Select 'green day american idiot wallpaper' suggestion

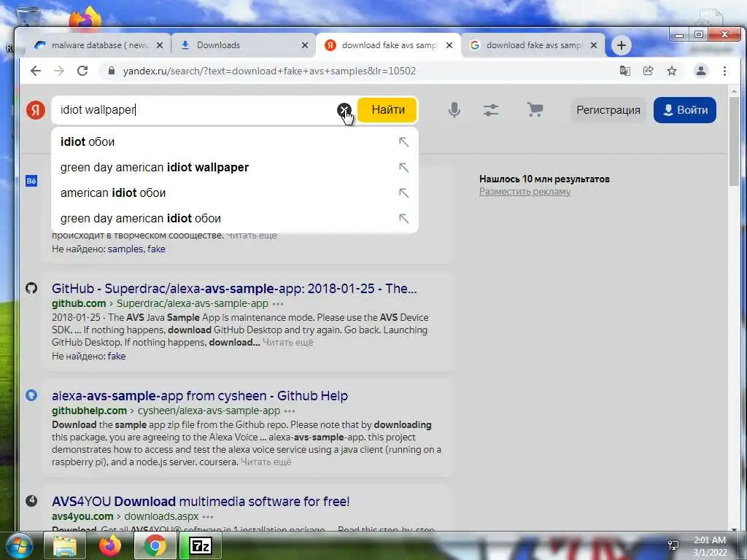pos(234,168)
